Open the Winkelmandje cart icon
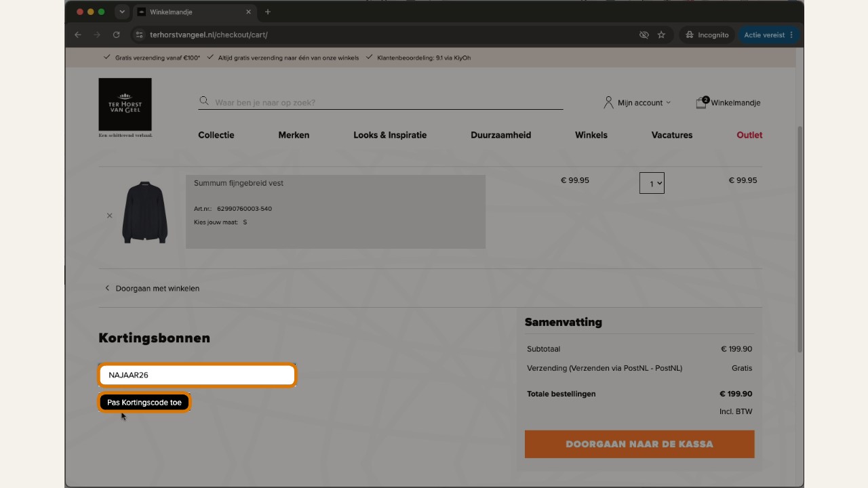Image resolution: width=868 pixels, height=488 pixels. [x=728, y=102]
